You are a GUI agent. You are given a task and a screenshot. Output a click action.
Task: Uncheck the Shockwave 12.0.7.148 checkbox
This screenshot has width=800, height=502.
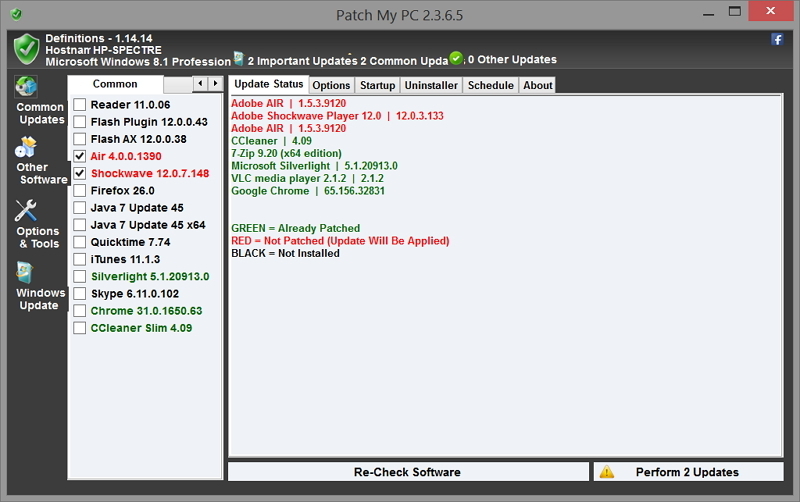tap(80, 173)
